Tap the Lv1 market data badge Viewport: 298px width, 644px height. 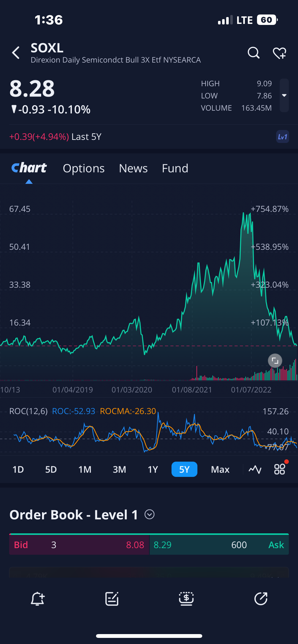coord(282,137)
